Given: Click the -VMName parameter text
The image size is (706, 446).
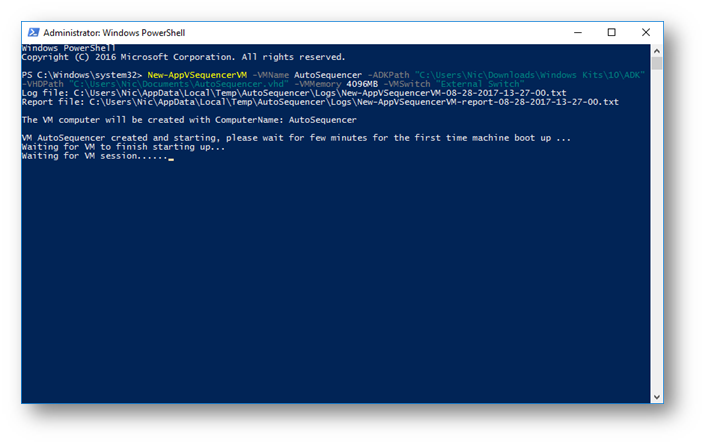Looking at the screenshot, I should (x=271, y=75).
